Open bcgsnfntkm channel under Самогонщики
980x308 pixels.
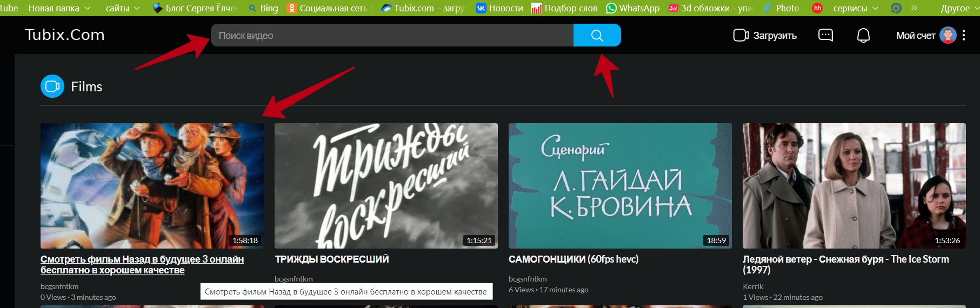[x=528, y=279]
